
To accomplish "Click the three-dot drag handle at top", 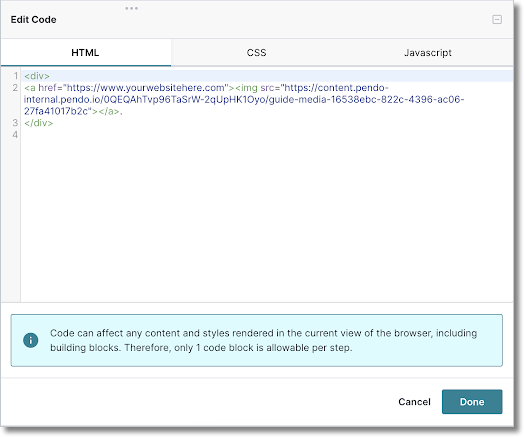I will [x=131, y=8].
